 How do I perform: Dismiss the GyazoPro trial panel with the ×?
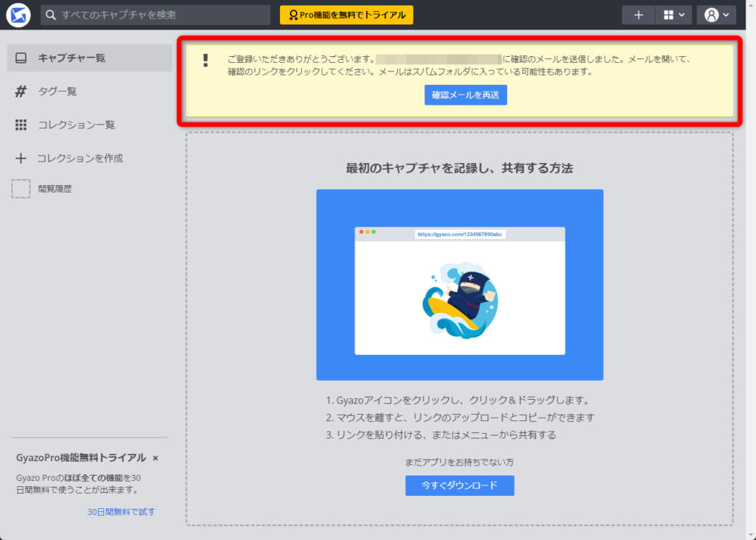point(155,457)
